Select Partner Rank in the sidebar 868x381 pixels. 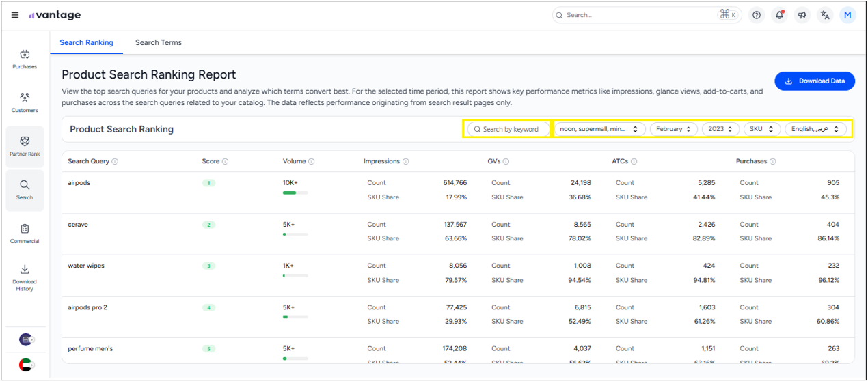[25, 146]
